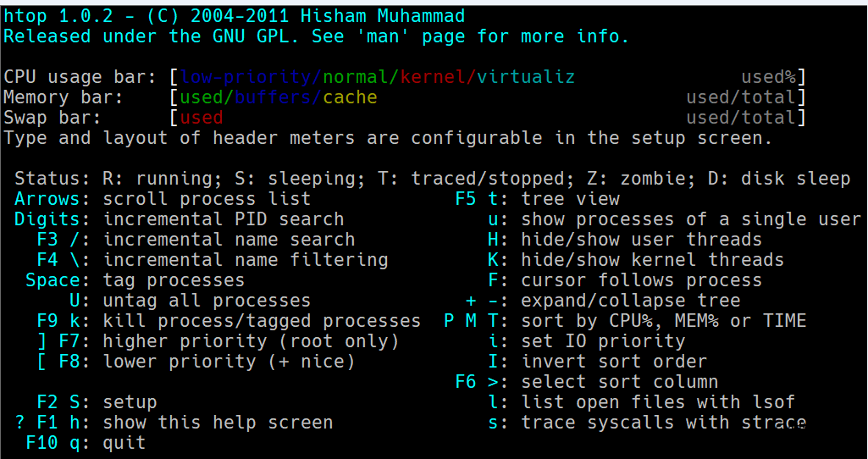Screen dimensions: 868x459
Task: Click the yellow 'cache' legend text
Action: (350, 97)
